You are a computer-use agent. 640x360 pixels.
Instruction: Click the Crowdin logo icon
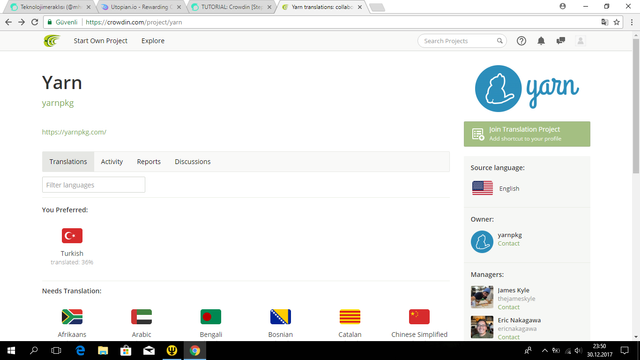(52, 41)
